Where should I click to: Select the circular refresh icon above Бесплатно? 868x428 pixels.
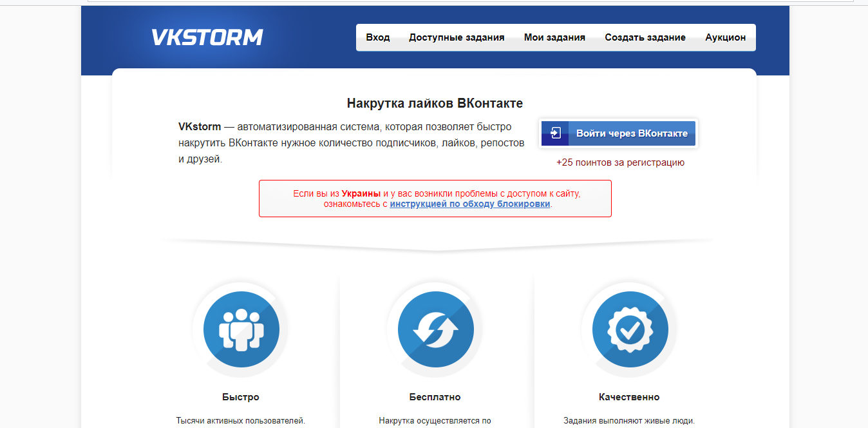pos(435,329)
